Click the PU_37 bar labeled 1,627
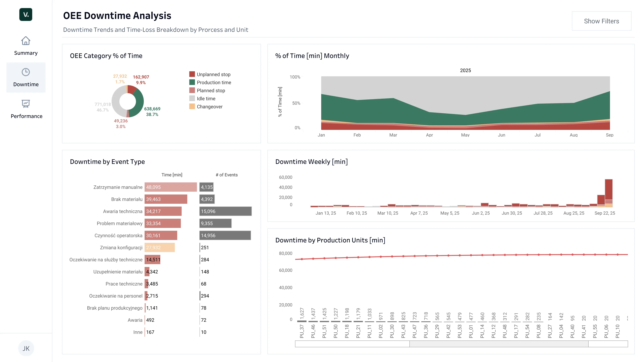This screenshot has width=644, height=362. [302, 321]
